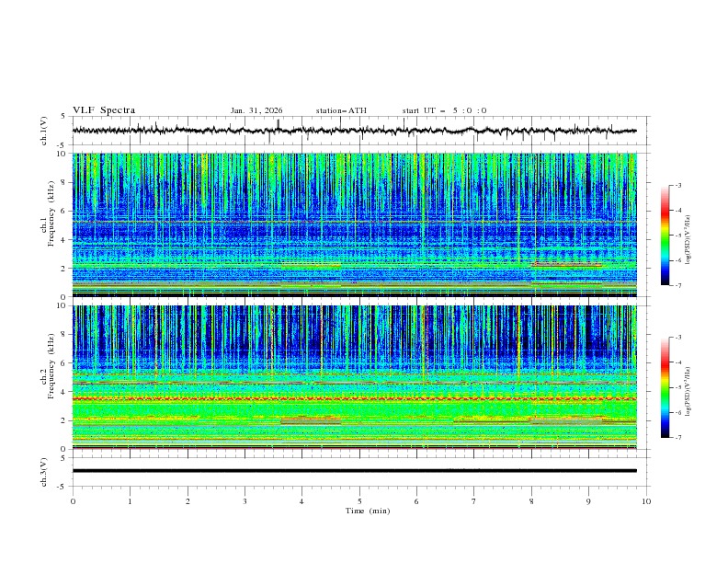Click the '1' tick on time axis

[130, 501]
